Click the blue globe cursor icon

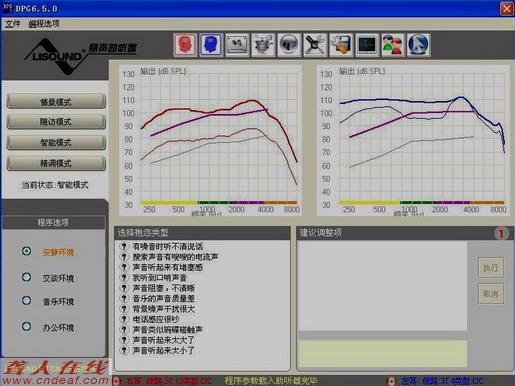tap(418, 45)
